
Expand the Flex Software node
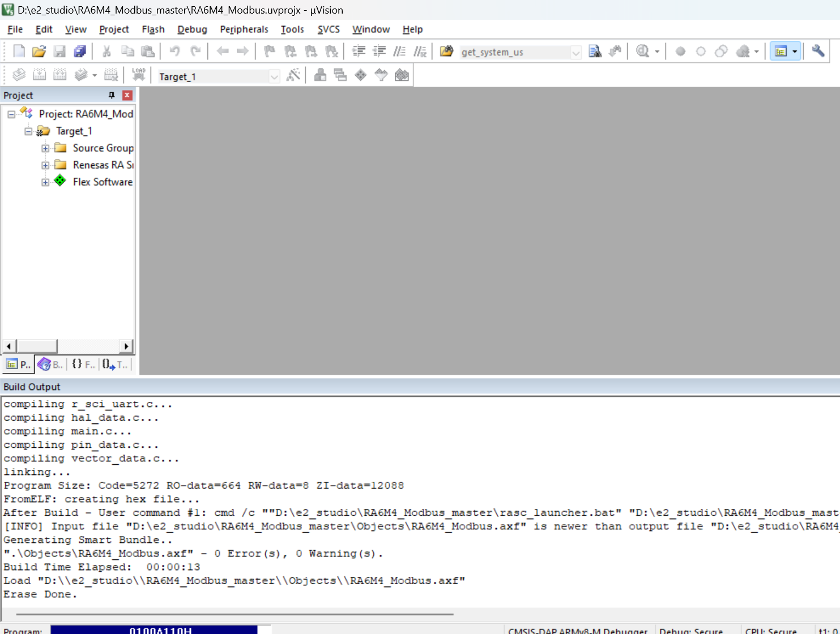pos(45,182)
